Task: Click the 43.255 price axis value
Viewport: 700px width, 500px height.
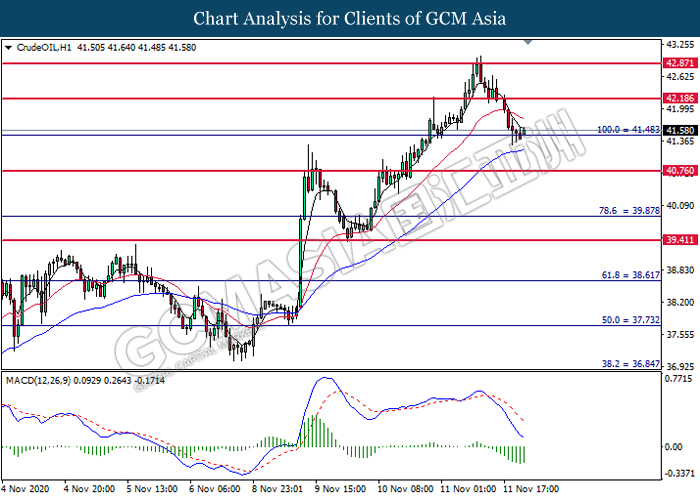Action: [680, 45]
